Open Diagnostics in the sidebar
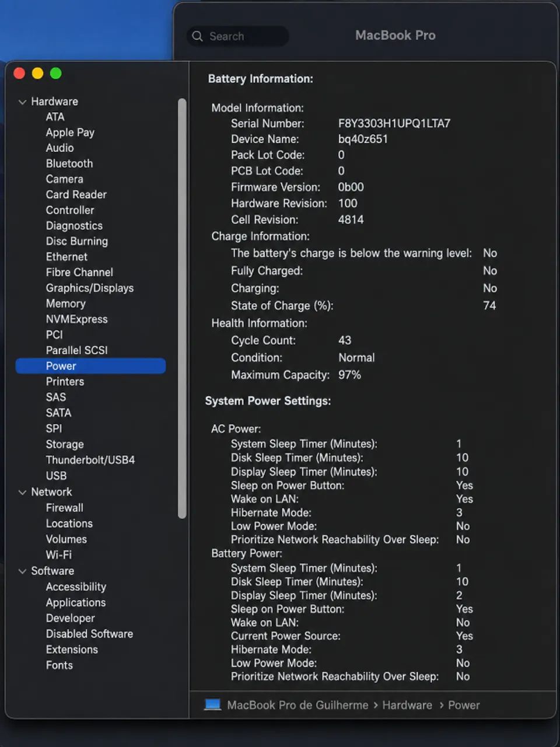 point(74,226)
